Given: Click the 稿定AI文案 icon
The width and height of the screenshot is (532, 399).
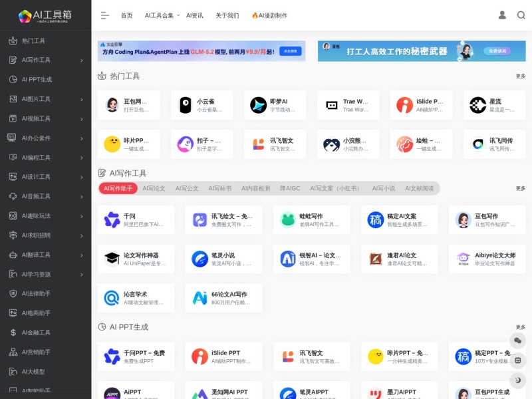Looking at the screenshot, I should 376,220.
